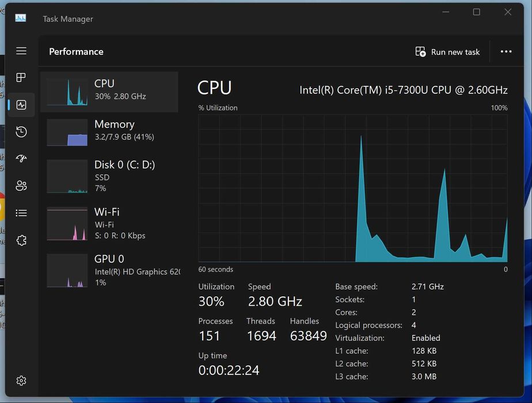Click the 60 seconds axis label

pyautogui.click(x=215, y=269)
